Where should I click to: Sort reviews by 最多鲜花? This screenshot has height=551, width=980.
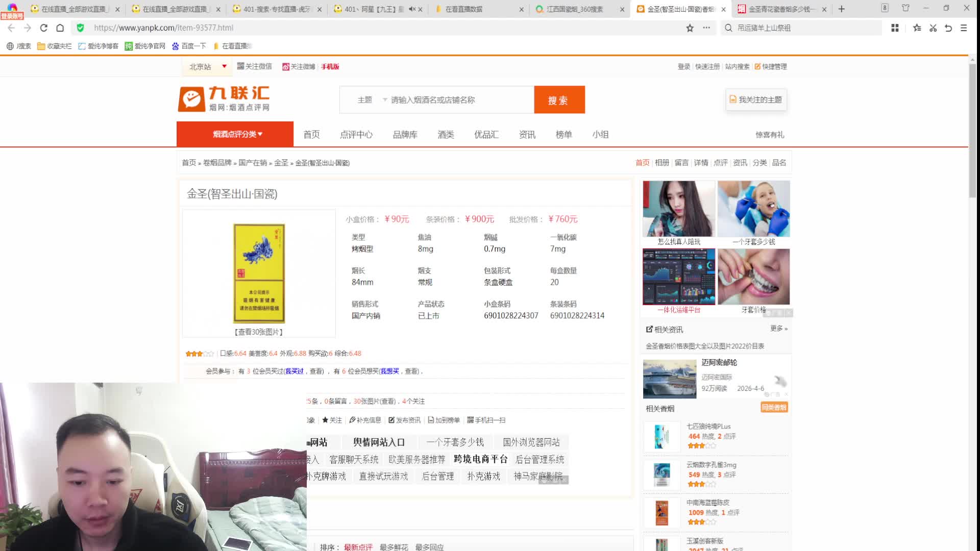(394, 547)
